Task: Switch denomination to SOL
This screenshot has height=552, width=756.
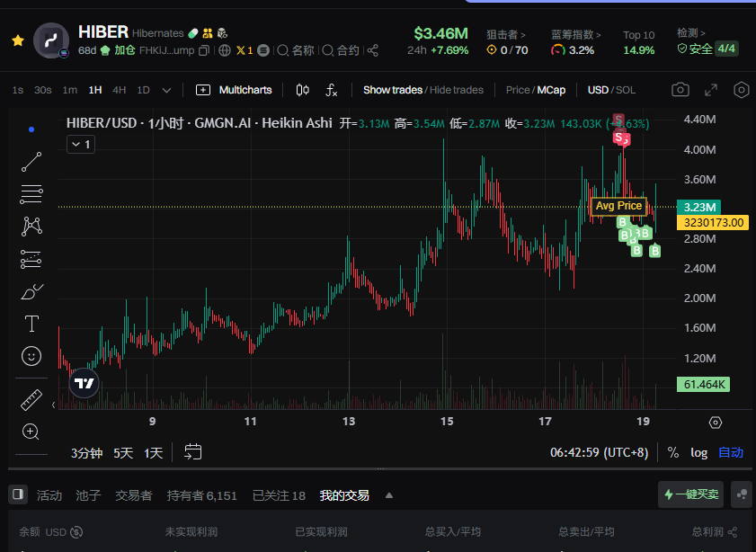Action: click(x=626, y=90)
